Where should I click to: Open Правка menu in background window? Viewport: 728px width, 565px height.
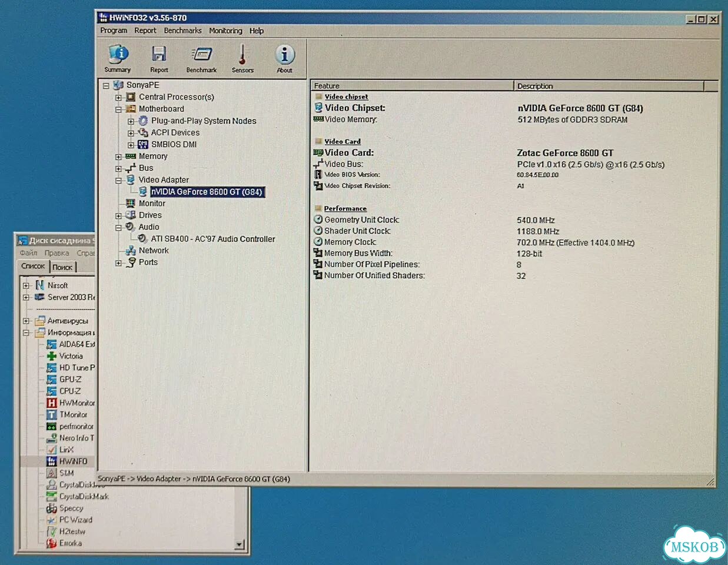pos(56,253)
